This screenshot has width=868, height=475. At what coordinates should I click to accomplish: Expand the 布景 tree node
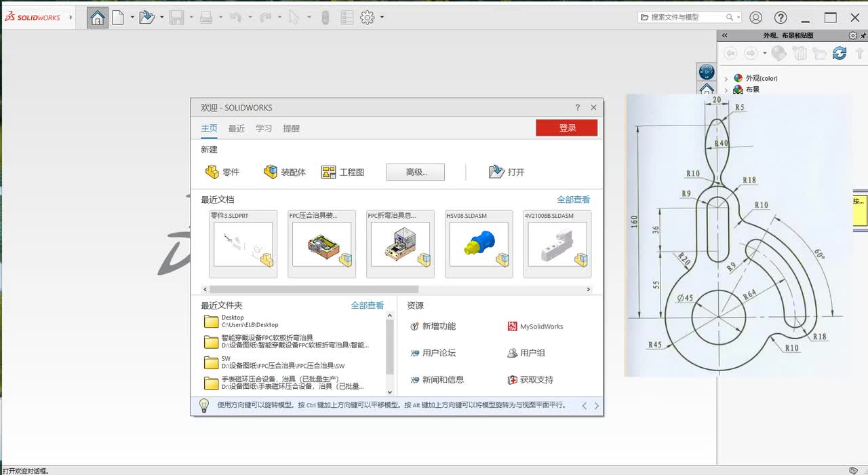(x=726, y=90)
